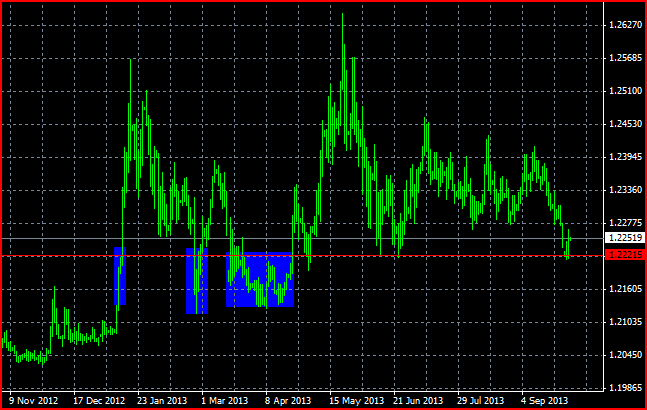Click the 1.24530 price axis label
The image size is (647, 410).
pos(626,124)
